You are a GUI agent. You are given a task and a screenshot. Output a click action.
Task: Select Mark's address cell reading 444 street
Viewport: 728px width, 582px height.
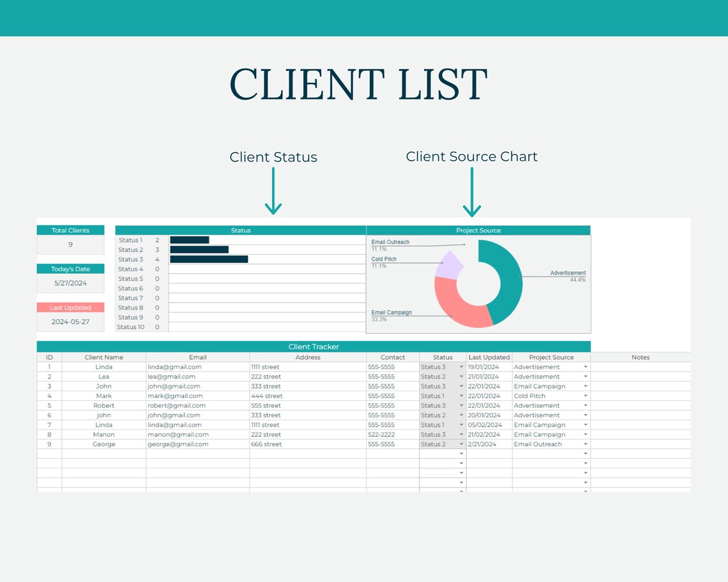pos(266,396)
